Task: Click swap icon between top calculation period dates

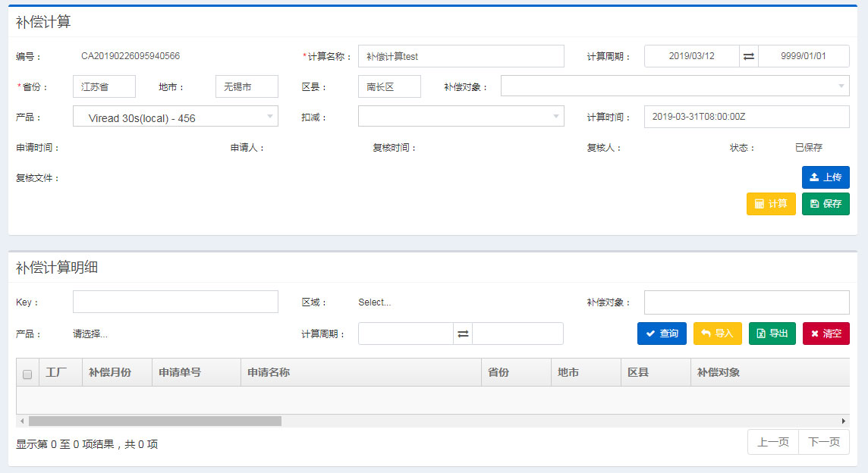Action: coord(748,57)
